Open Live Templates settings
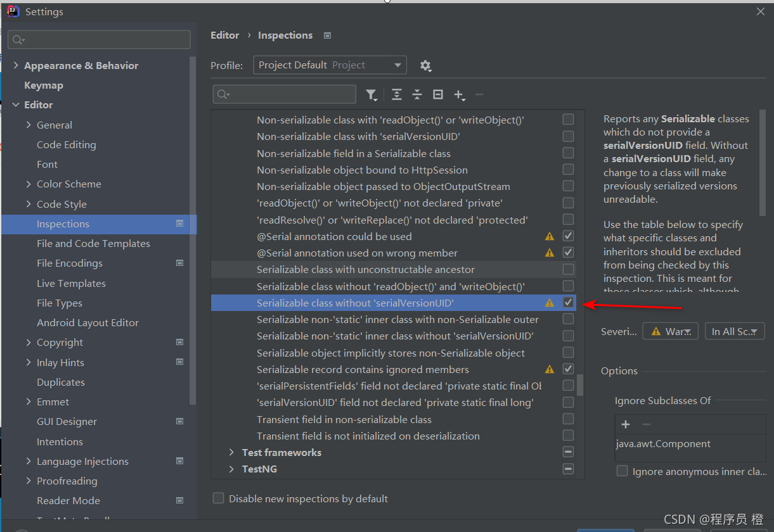774x532 pixels. 71,283
